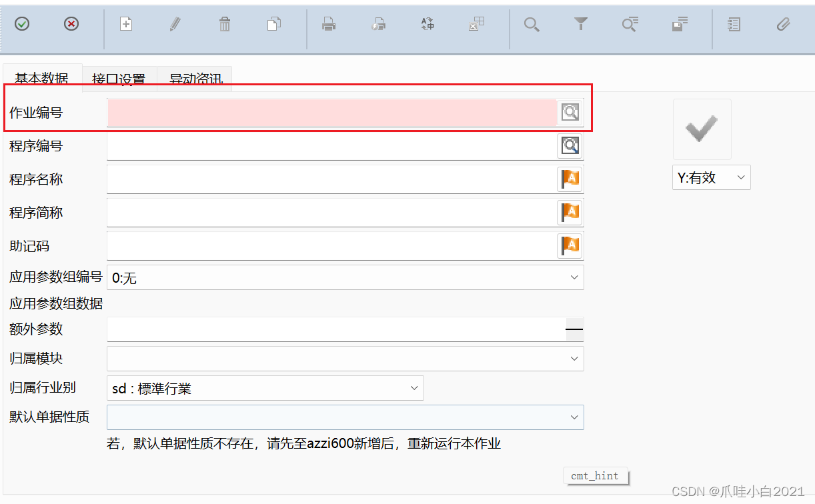Click the list document icon
This screenshot has width=815, height=504.
734,25
